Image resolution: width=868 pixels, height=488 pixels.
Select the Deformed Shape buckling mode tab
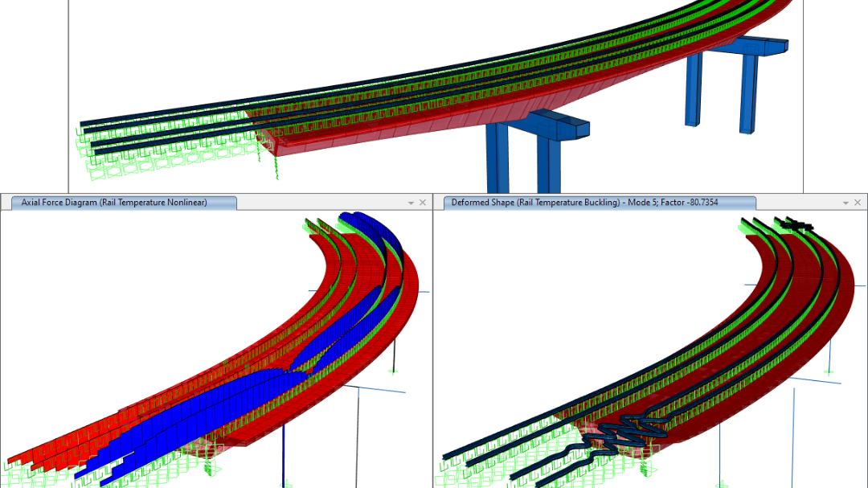tap(584, 203)
